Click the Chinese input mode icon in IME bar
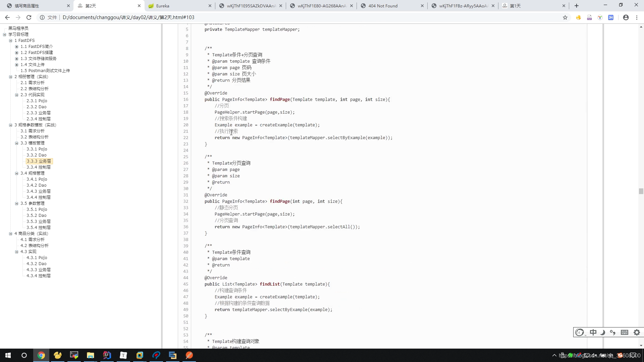 pos(593,332)
